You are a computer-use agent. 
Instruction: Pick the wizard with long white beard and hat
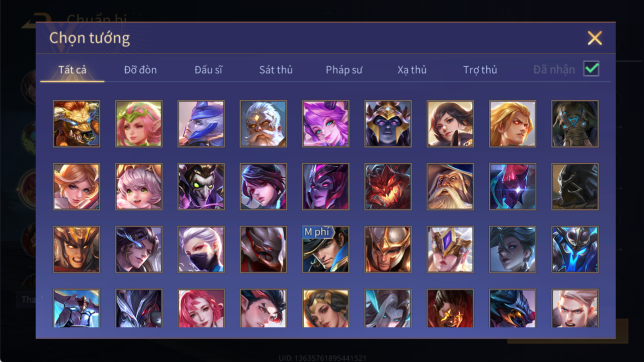[450, 187]
